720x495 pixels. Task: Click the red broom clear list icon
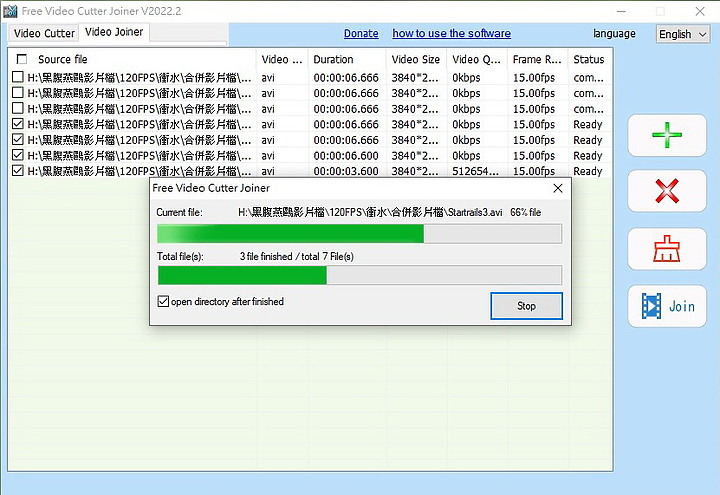[x=667, y=248]
